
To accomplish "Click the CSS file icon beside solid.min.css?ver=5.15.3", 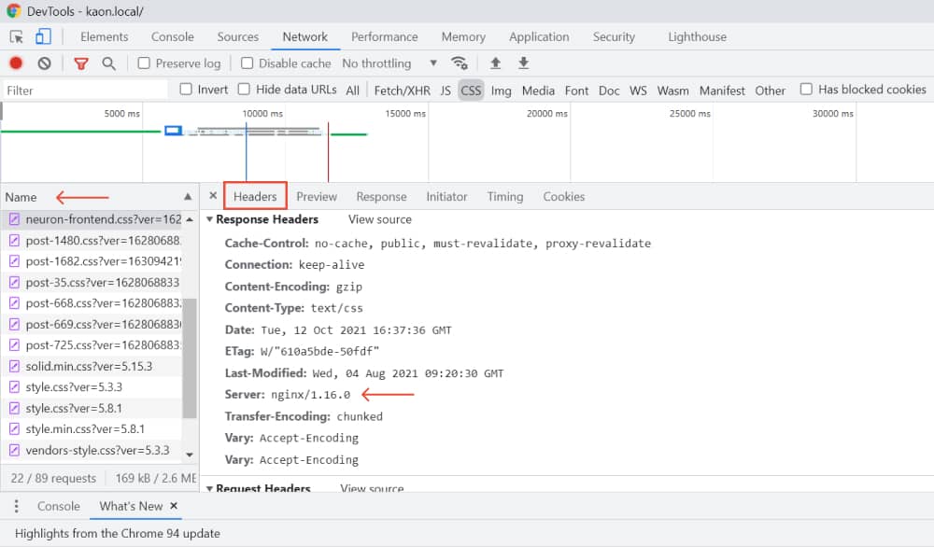I will tap(14, 367).
